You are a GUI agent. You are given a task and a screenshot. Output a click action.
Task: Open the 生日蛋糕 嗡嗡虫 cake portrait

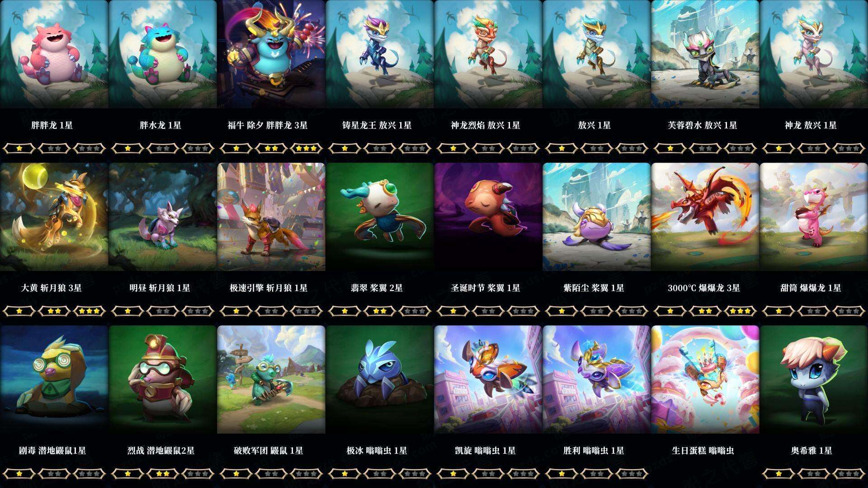tap(705, 380)
